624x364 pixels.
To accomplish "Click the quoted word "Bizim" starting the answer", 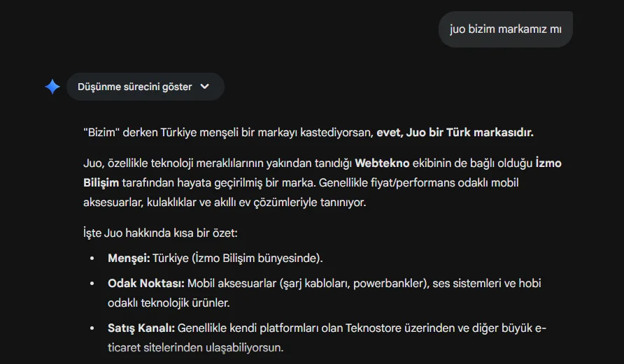I will (x=99, y=132).
